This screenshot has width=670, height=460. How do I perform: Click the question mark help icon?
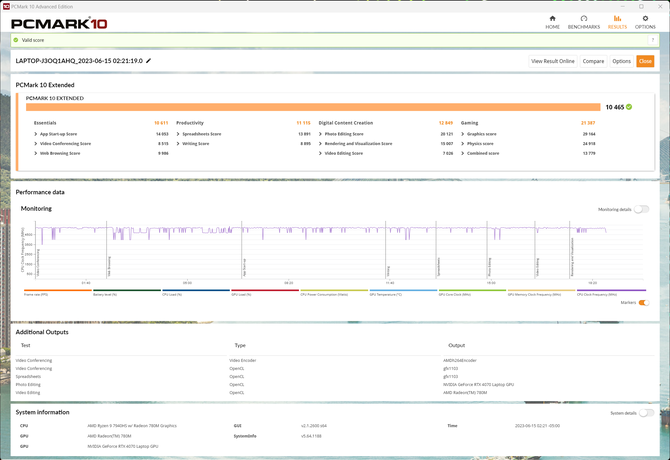(652, 40)
